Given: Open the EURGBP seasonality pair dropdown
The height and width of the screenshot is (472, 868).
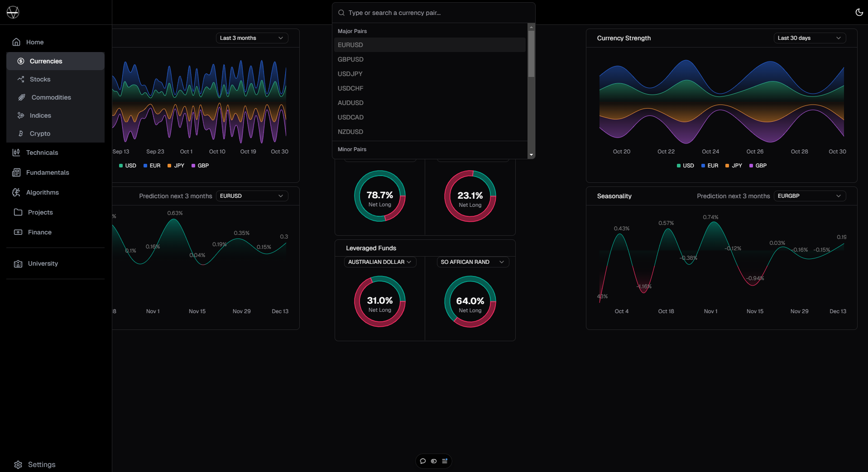Looking at the screenshot, I should coord(809,196).
